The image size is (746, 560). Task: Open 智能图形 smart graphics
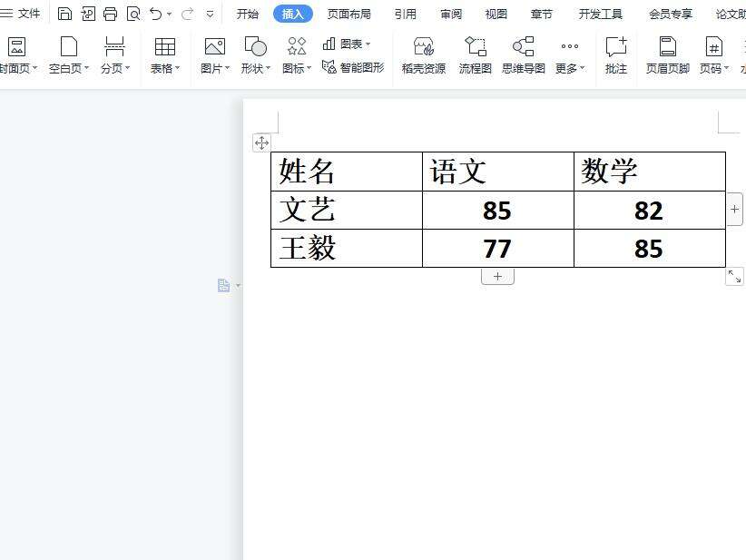[x=352, y=67]
